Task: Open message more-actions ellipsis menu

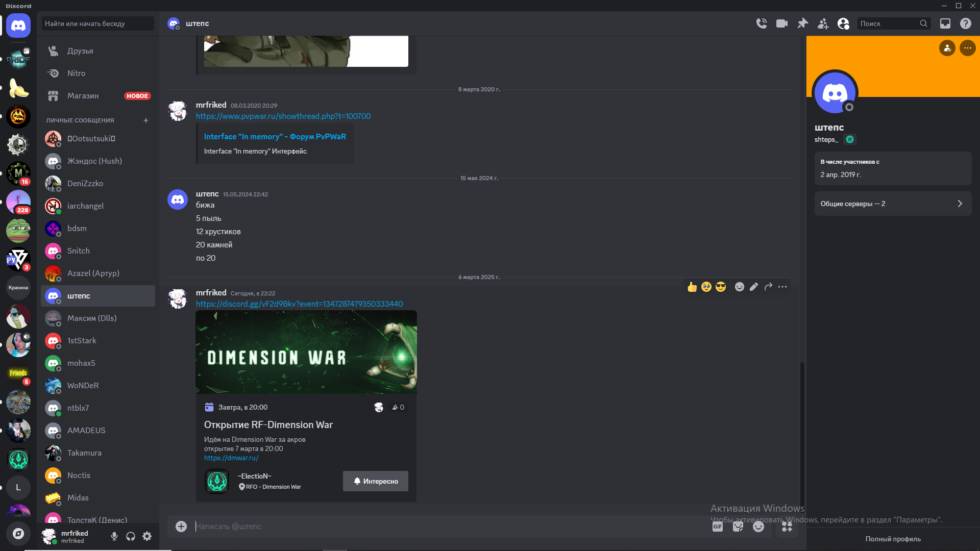Action: click(x=782, y=287)
